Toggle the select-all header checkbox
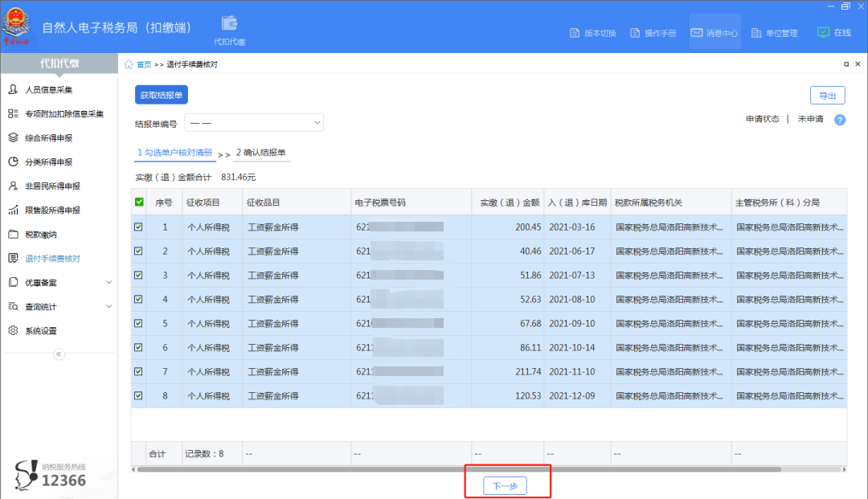The width and height of the screenshot is (868, 499). pos(139,202)
